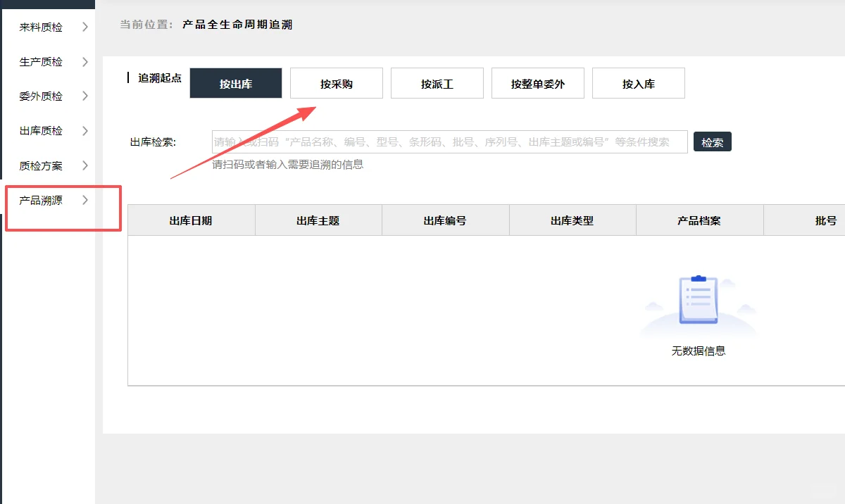Switch tracing start to 按派工

point(437,82)
